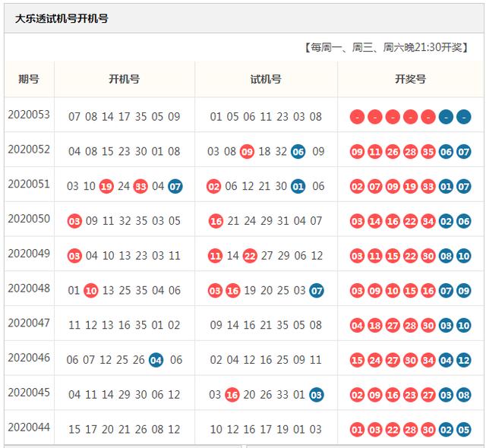The height and width of the screenshot is (448, 486).
Task: Click red ball 23 in 2020045 开奖号
Action: pos(410,395)
